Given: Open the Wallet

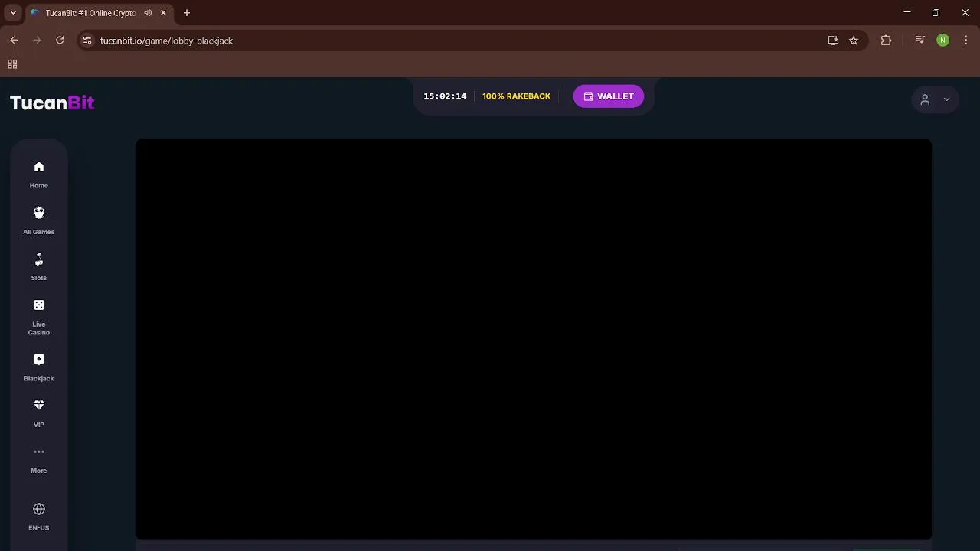Looking at the screenshot, I should pyautogui.click(x=609, y=96).
